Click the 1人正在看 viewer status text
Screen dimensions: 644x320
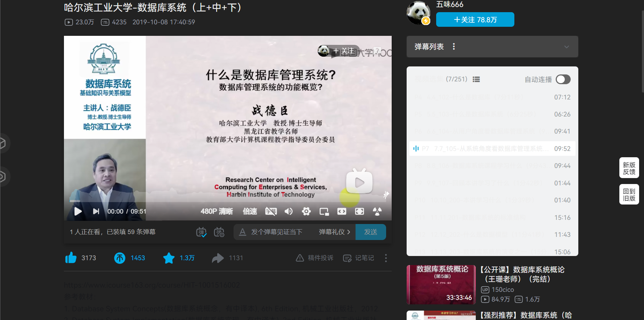(x=113, y=232)
